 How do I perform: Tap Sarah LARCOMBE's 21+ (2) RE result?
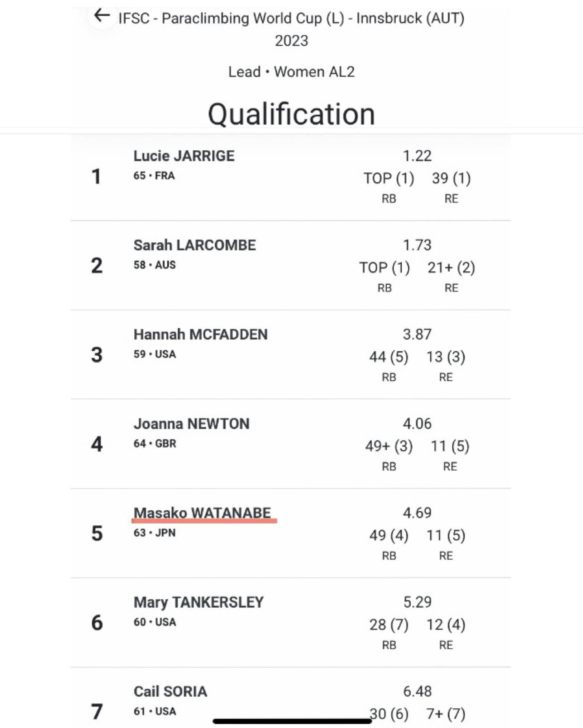tap(451, 268)
